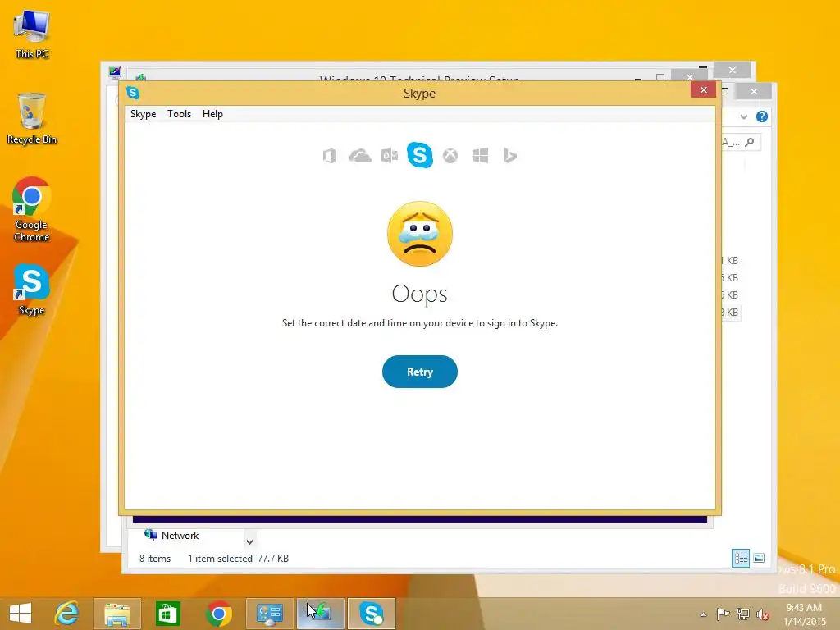The width and height of the screenshot is (840, 630).
Task: Switch to Control Panel taskbar item
Action: (x=269, y=614)
